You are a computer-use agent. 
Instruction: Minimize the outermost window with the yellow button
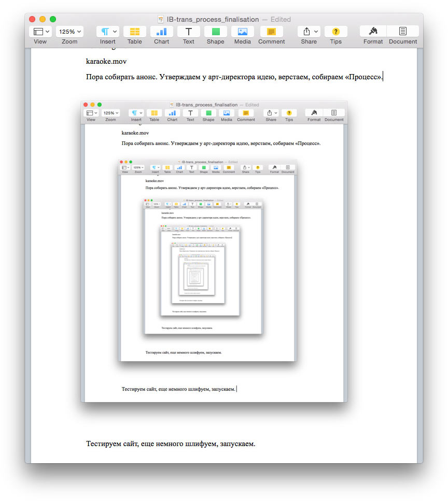pos(43,19)
